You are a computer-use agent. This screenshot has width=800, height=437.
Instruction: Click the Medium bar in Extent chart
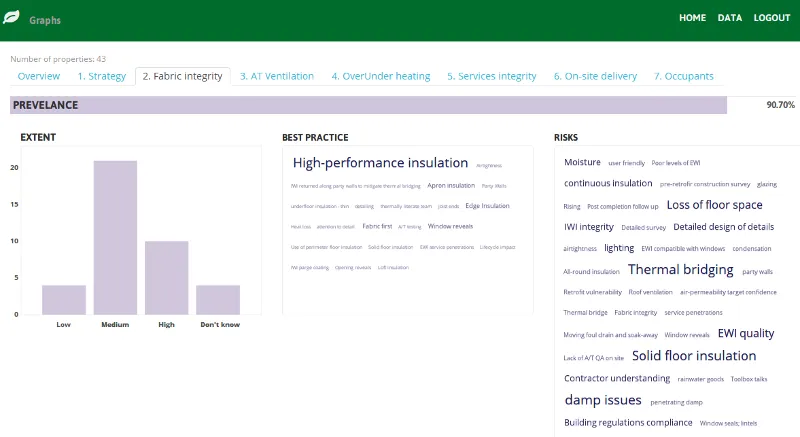tap(115, 238)
